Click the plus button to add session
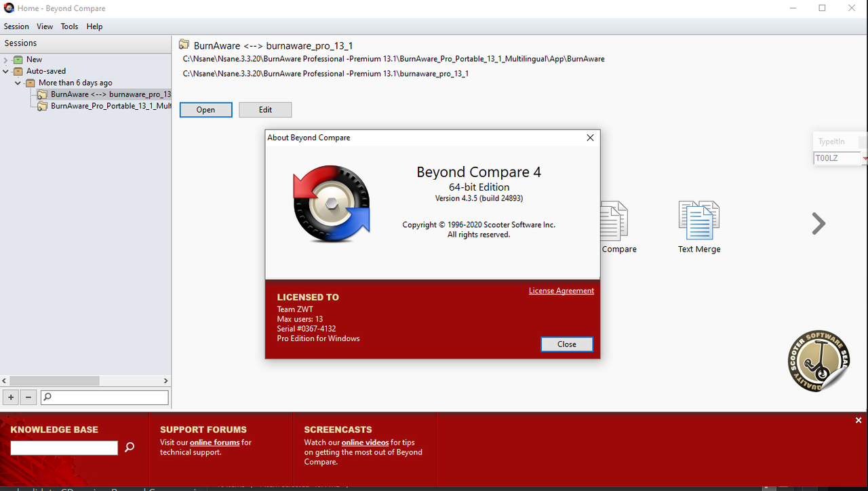The image size is (868, 491). click(11, 397)
